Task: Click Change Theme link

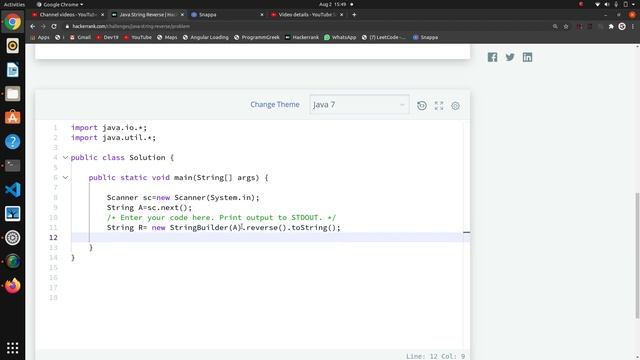Action: (x=275, y=104)
